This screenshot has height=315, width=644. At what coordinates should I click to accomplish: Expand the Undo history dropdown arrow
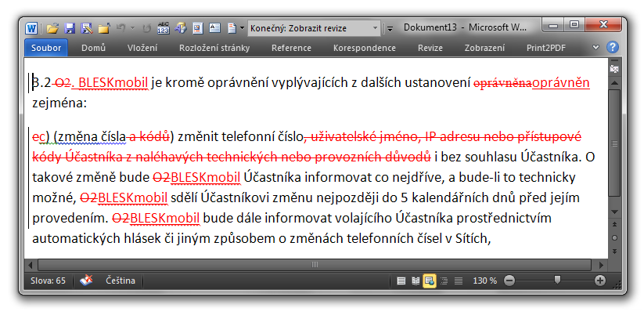132,28
